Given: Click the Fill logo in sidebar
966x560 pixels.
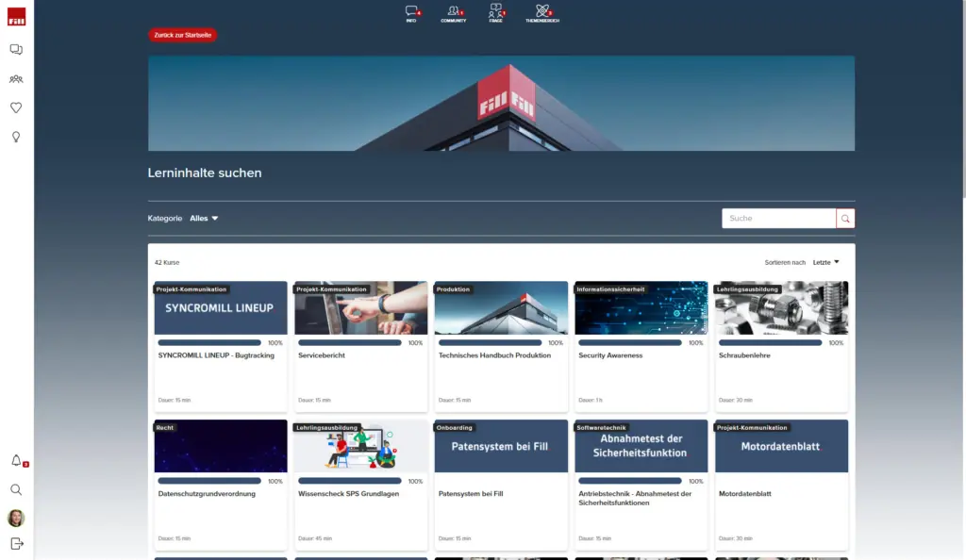Looking at the screenshot, I should tap(17, 17).
